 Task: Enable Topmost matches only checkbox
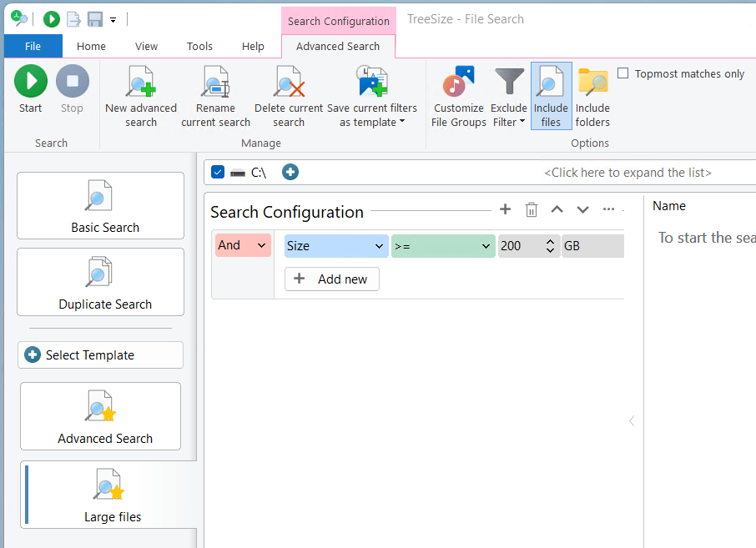point(623,73)
